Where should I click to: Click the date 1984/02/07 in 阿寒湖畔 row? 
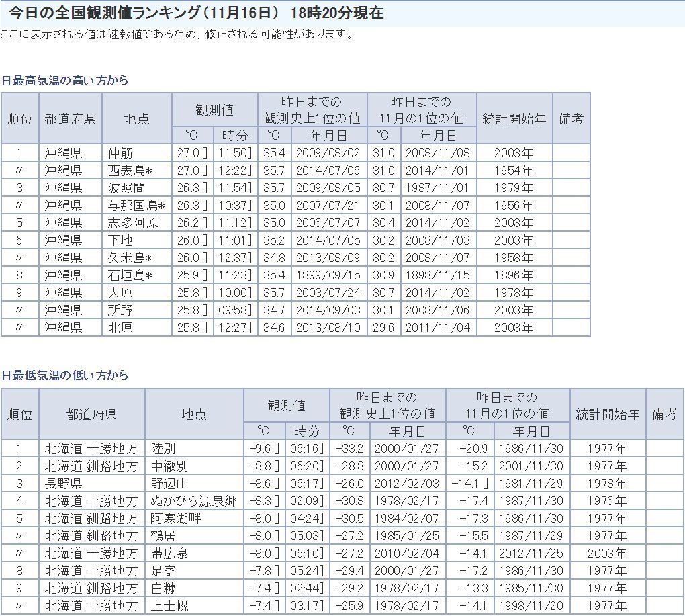coord(407,519)
